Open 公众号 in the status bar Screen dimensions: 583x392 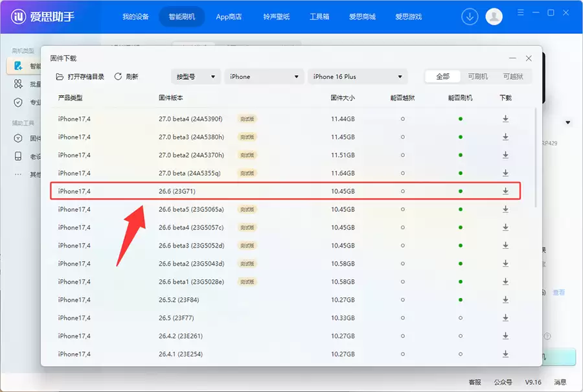[x=503, y=382]
